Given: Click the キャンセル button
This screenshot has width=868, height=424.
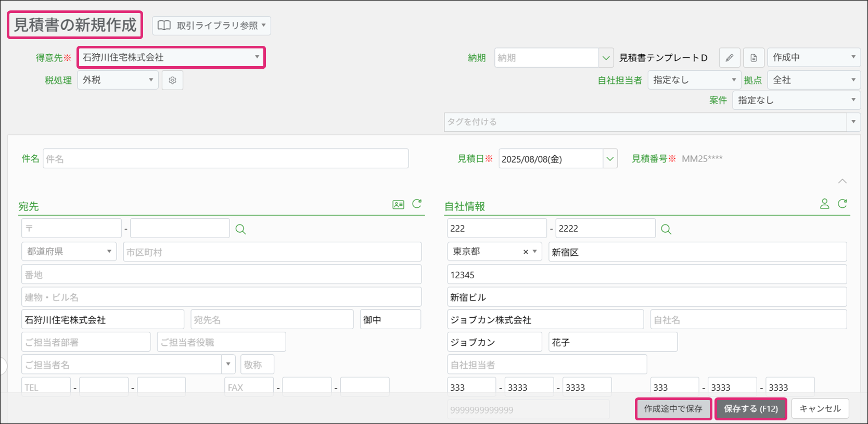Looking at the screenshot, I should (x=820, y=409).
